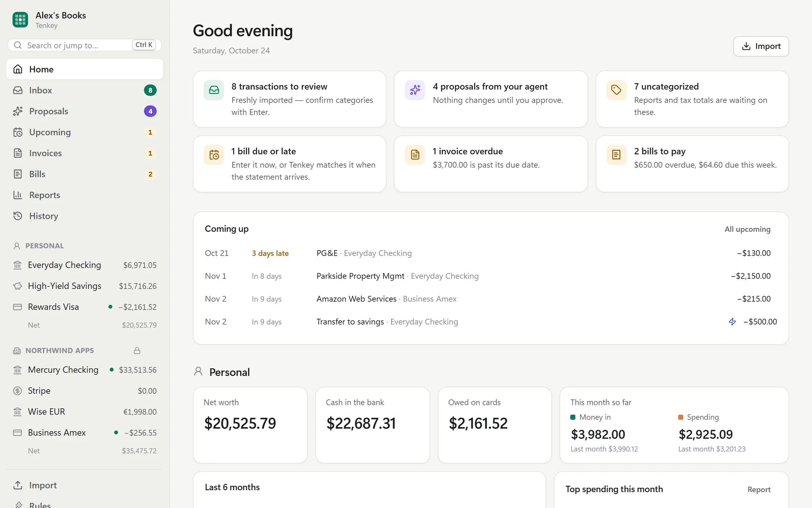Open the Report link for top spending

[759, 489]
